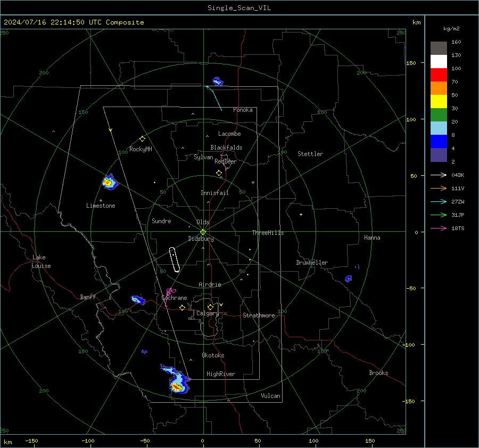479x448 pixels.
Task: Click the magenta 18TS arrow in legend
Action: [x=439, y=228]
